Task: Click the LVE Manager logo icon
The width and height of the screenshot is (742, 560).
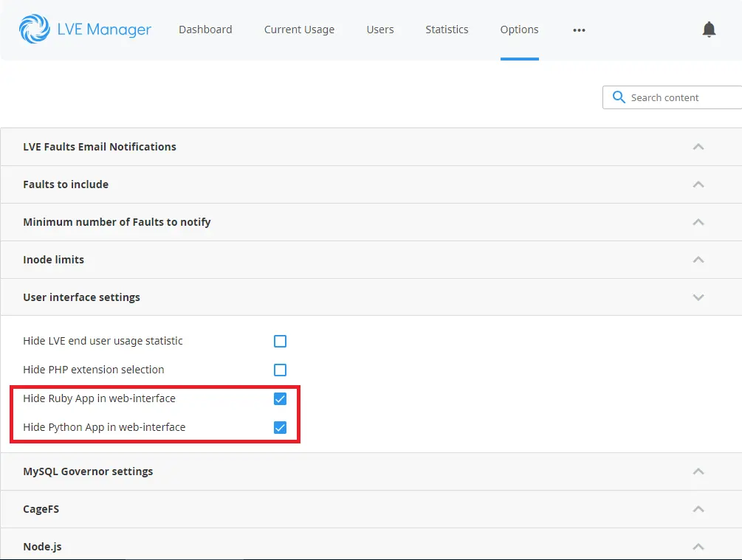Action: pos(34,30)
